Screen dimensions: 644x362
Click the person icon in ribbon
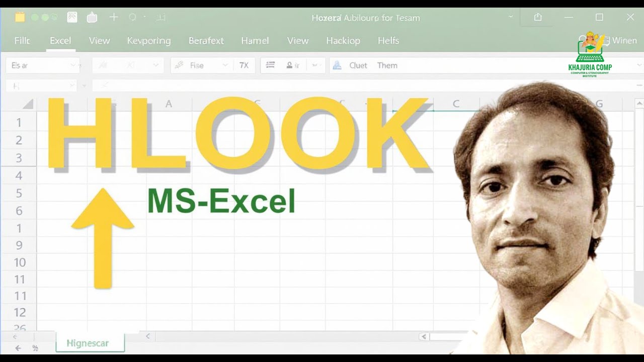coord(290,65)
